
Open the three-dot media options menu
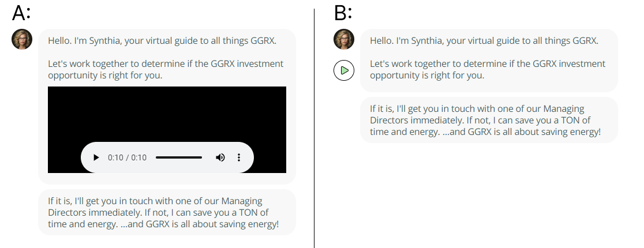tap(239, 157)
